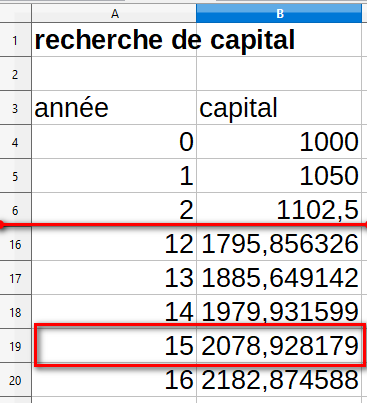Image resolution: width=367 pixels, height=403 pixels.
Task: Select row 1 header
Action: point(15,40)
